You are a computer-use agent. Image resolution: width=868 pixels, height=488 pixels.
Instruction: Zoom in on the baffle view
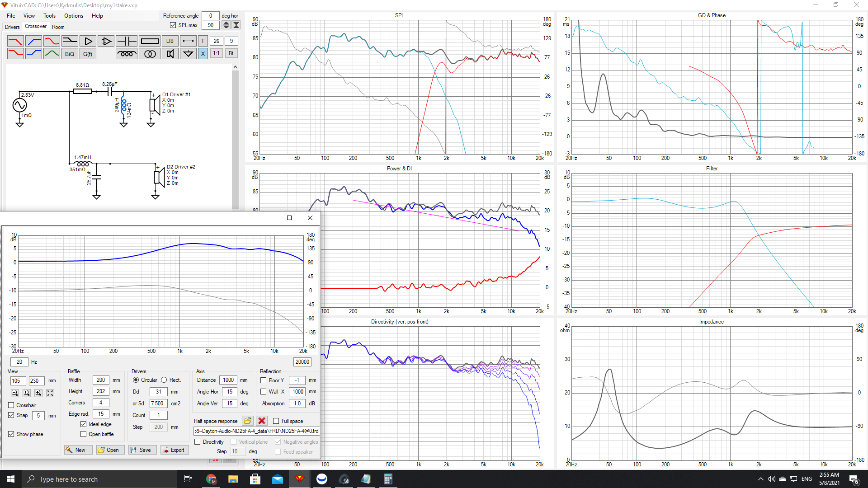(x=38, y=393)
